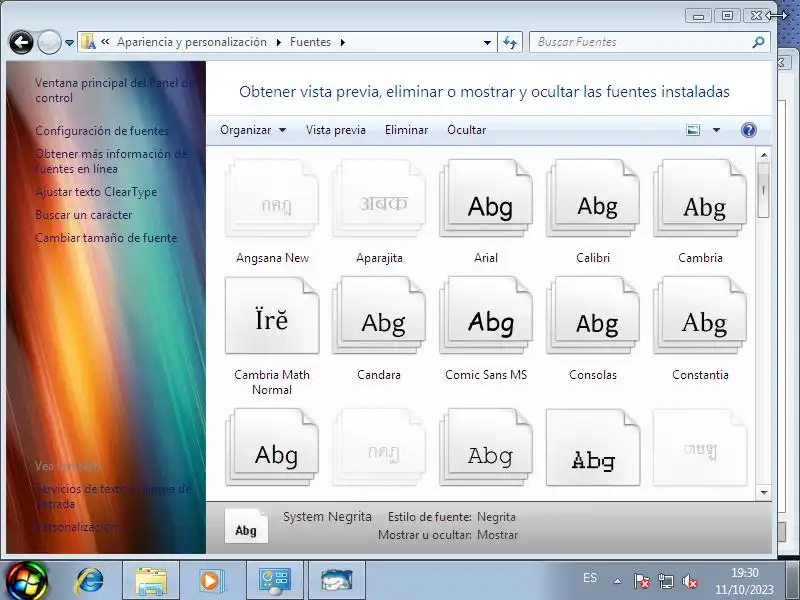
Task: Open Configuración de fuentes link
Action: [102, 131]
